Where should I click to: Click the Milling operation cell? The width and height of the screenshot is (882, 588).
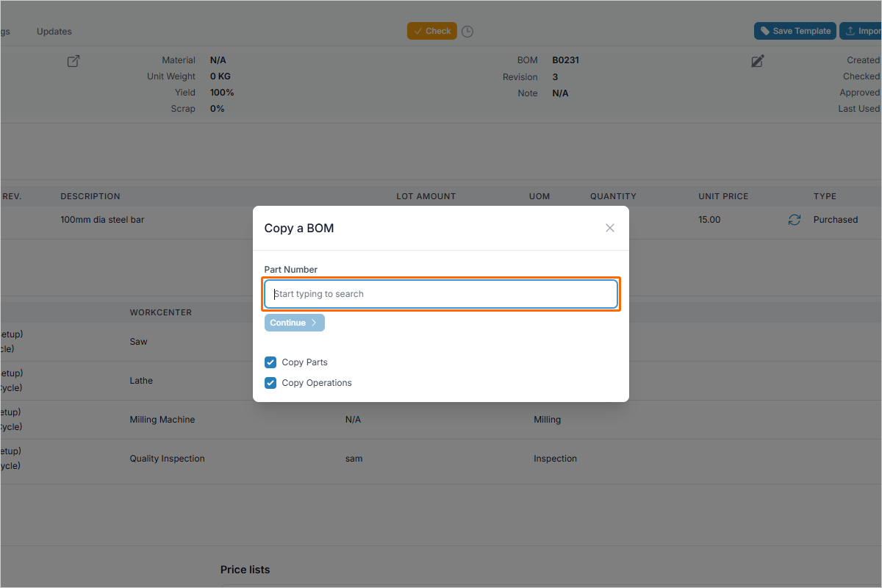click(547, 420)
